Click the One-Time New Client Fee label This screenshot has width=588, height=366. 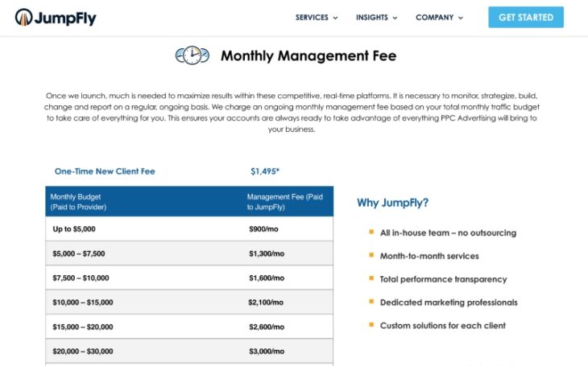105,171
